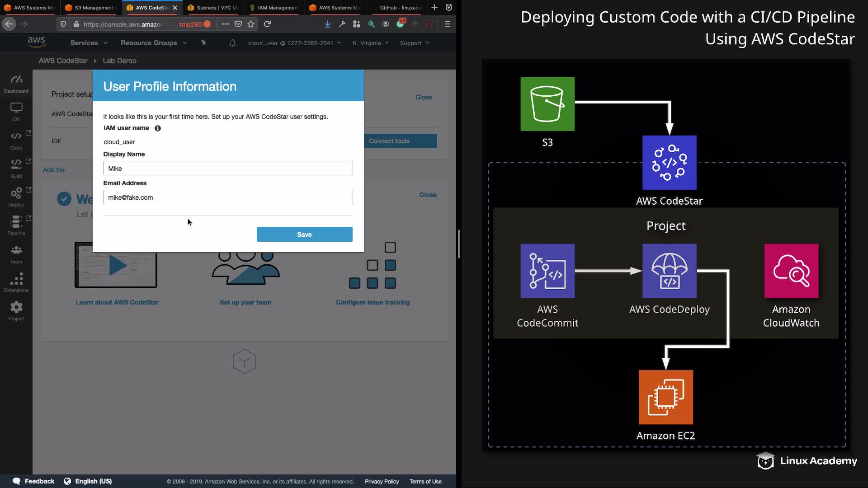Image resolution: width=868 pixels, height=488 pixels.
Task: Click the notifications bell icon
Action: 232,43
